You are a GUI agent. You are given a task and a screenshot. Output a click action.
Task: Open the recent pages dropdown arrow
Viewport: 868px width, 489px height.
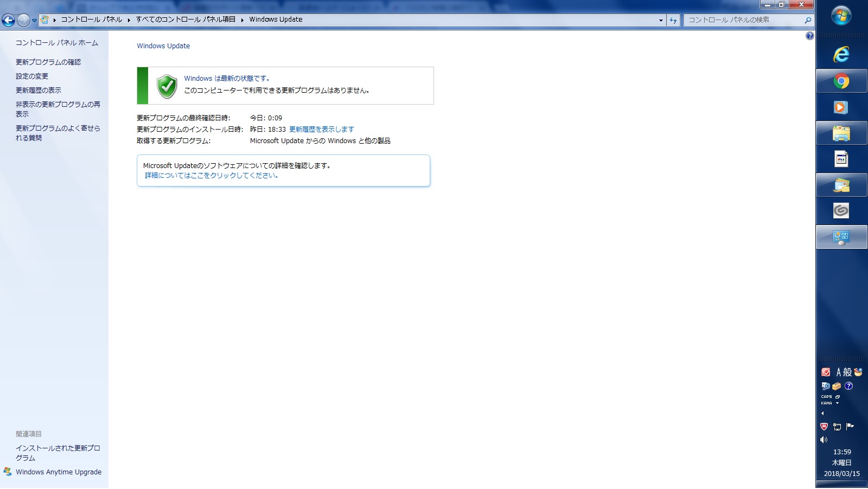click(34, 21)
